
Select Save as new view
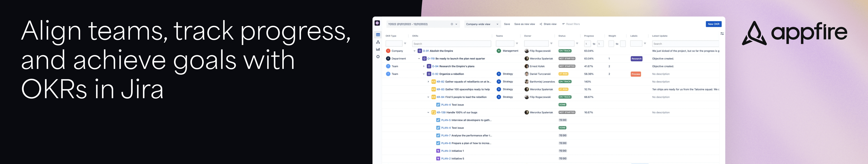point(524,24)
